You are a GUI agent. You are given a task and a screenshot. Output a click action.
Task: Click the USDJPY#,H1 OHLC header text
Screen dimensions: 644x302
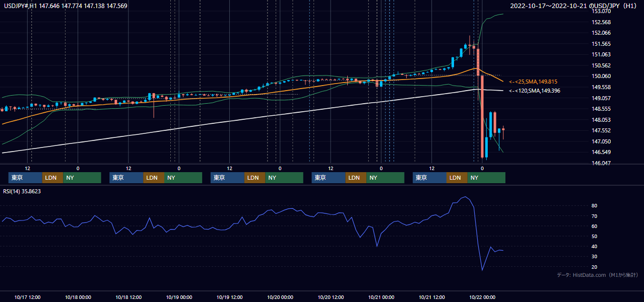[x=66, y=6]
